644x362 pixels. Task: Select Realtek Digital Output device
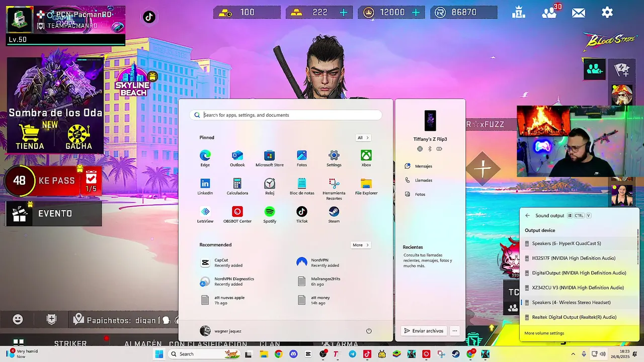pos(580,317)
